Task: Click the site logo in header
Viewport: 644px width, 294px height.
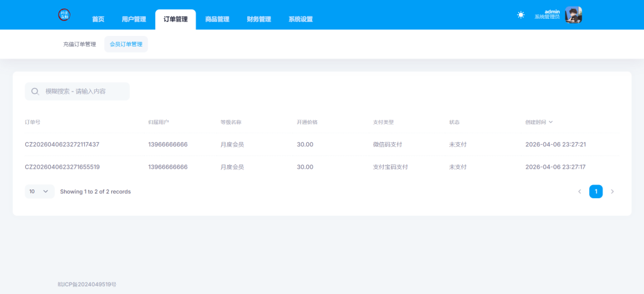Action: point(64,15)
